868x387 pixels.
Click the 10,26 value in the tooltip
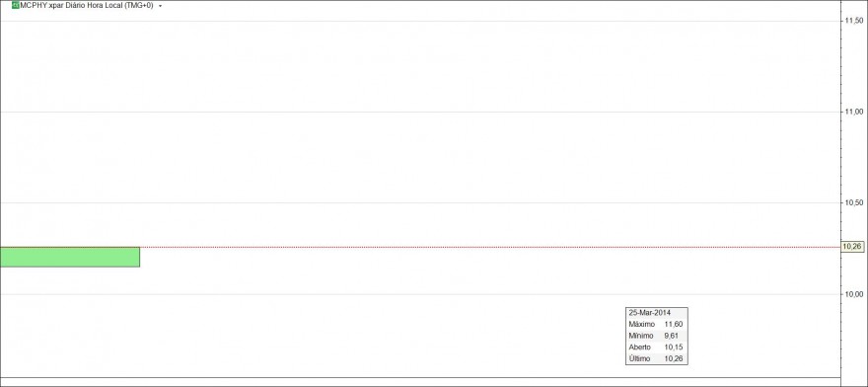[x=673, y=359]
